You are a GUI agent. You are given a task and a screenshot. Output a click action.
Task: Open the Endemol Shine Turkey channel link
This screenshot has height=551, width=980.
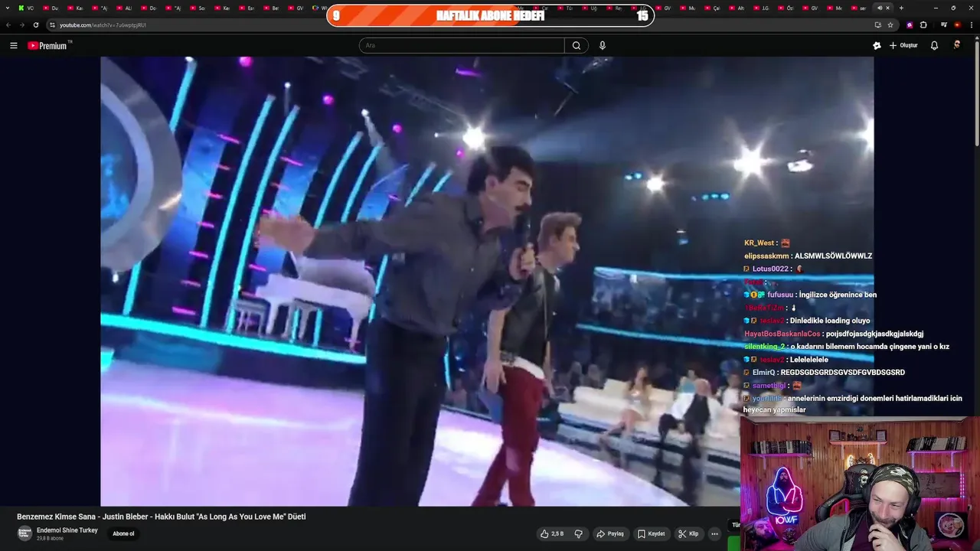[67, 530]
